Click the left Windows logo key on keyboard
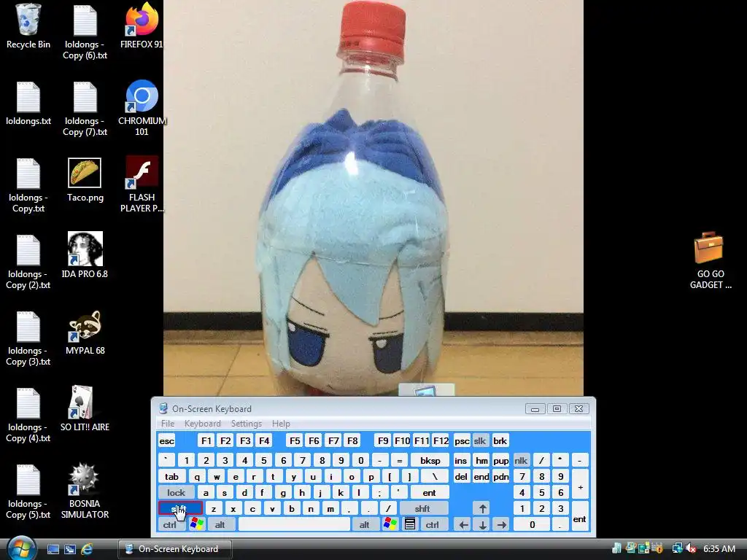Image resolution: width=747 pixels, height=560 pixels. click(x=196, y=524)
